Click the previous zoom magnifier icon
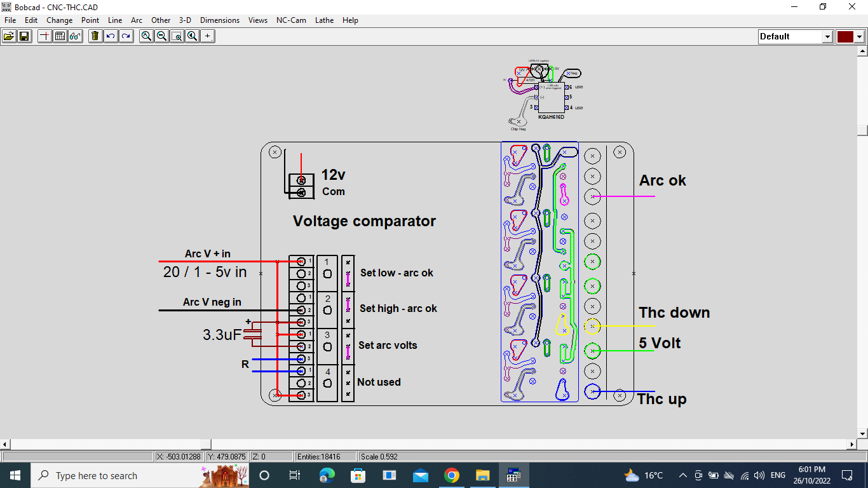868x488 pixels. [x=192, y=36]
